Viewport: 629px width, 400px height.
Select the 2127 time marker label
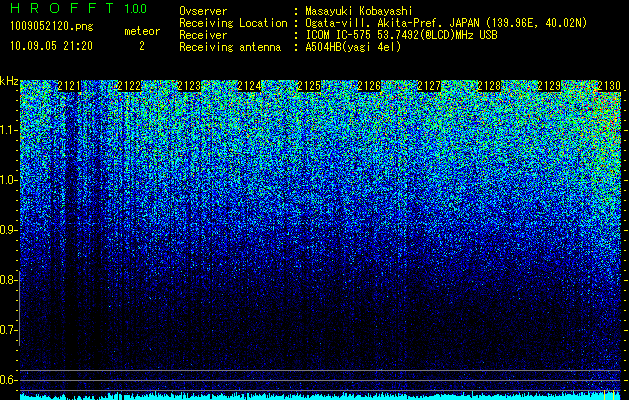(429, 86)
